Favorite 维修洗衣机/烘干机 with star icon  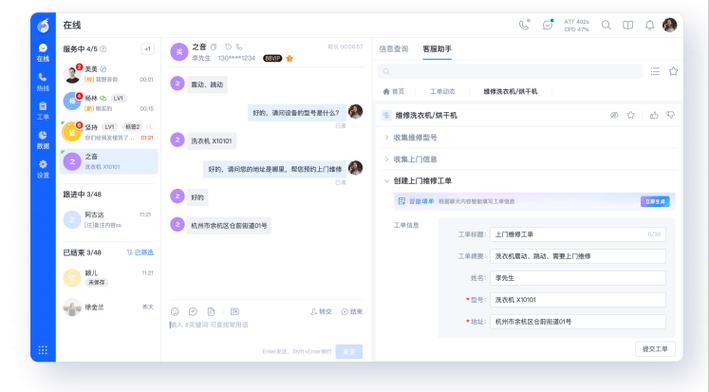click(x=631, y=115)
